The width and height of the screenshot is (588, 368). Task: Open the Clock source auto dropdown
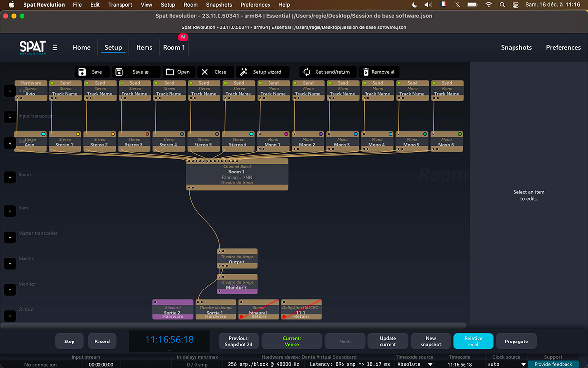[x=507, y=364]
